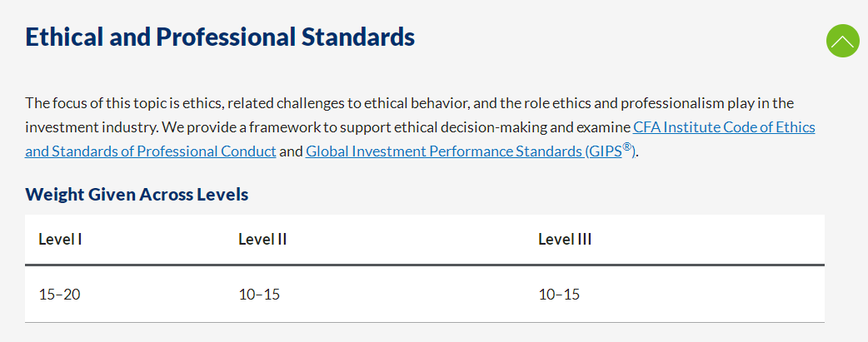Select the Level II column header
This screenshot has width=868, height=342.
coord(262,240)
